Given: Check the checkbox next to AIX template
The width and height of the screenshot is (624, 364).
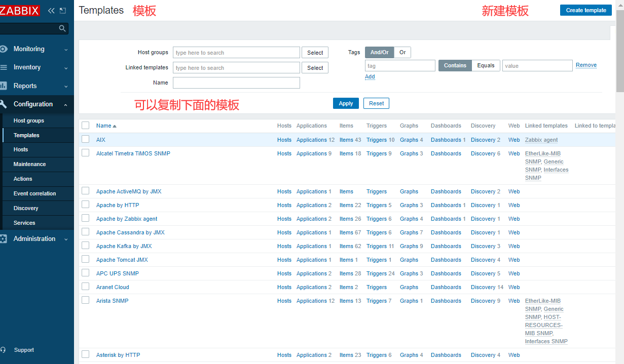Looking at the screenshot, I should [x=85, y=138].
